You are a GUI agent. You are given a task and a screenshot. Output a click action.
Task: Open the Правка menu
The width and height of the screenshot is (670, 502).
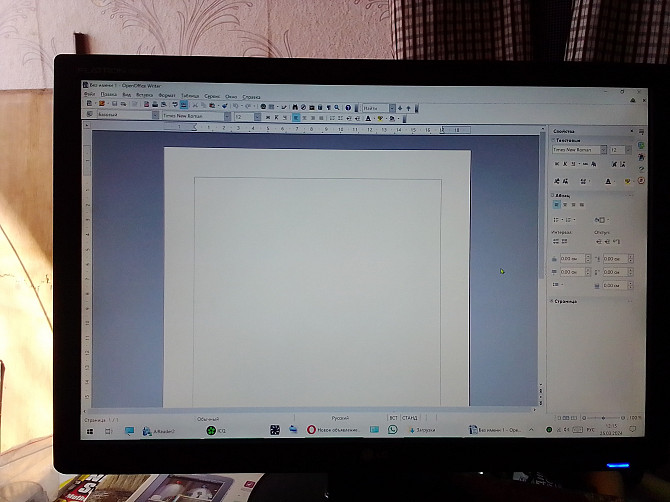tap(108, 95)
